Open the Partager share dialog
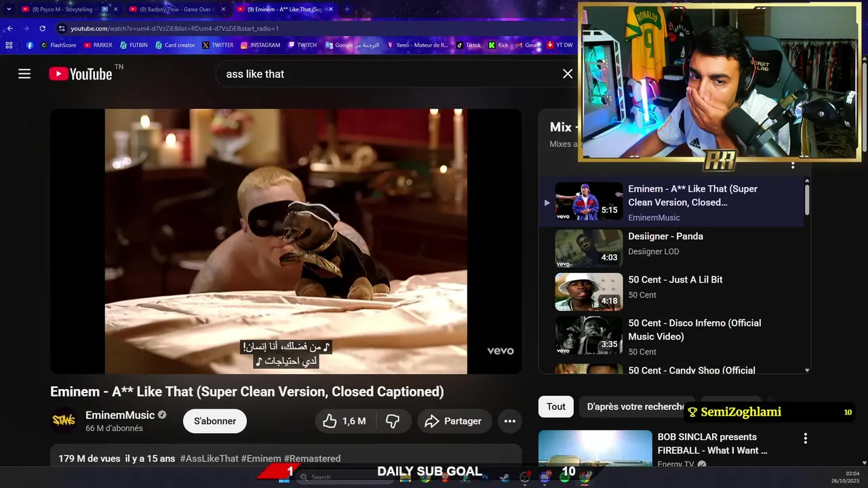 click(453, 421)
